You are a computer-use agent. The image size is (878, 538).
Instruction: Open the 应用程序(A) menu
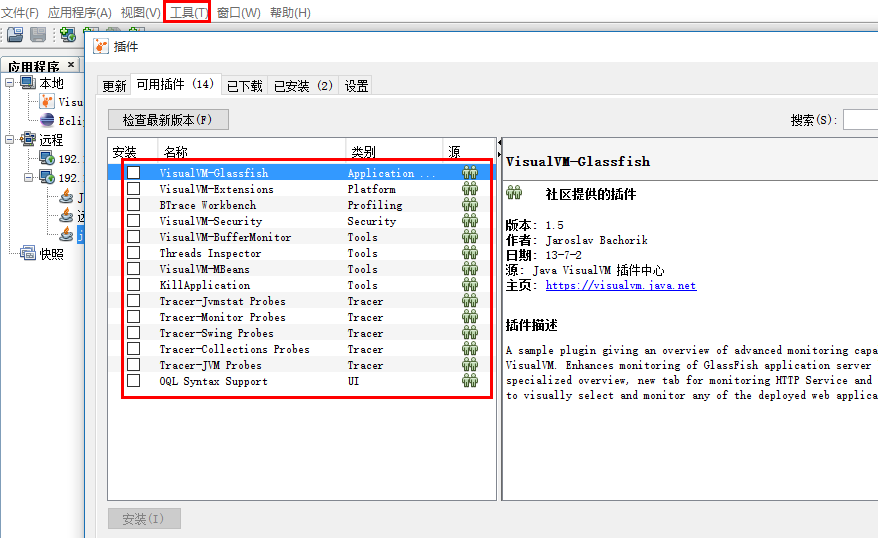click(x=80, y=12)
